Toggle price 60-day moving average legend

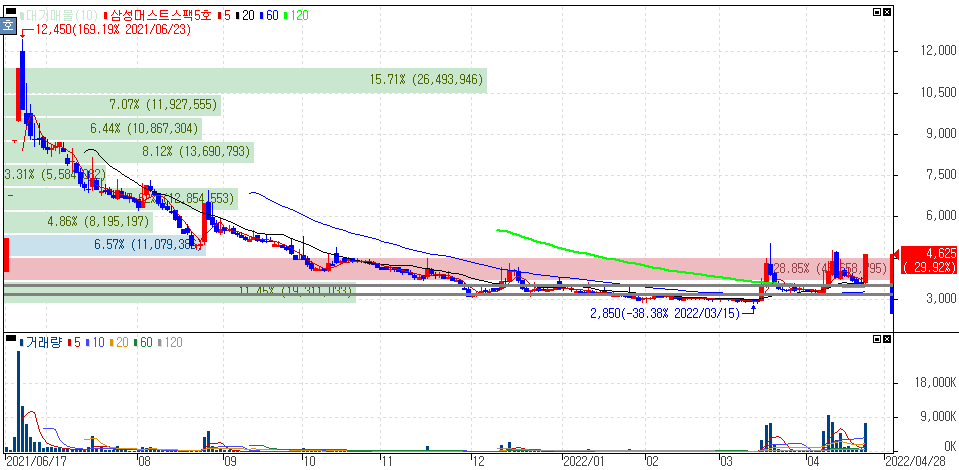pyautogui.click(x=270, y=15)
